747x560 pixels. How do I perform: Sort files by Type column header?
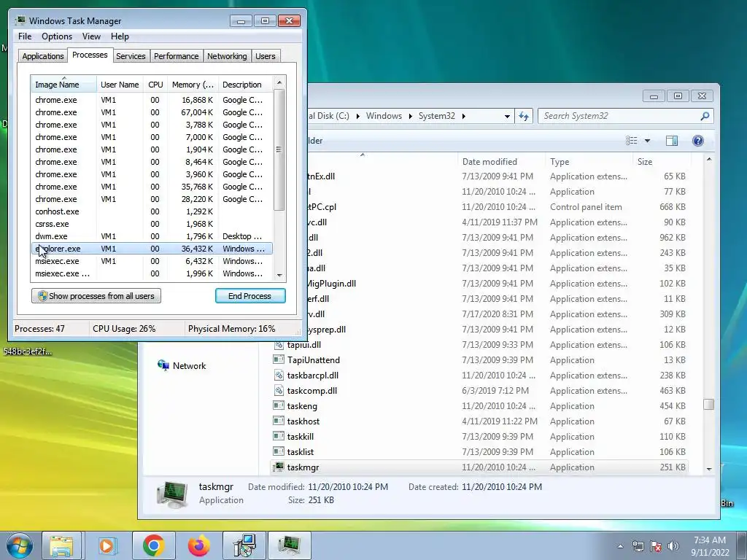(589, 161)
